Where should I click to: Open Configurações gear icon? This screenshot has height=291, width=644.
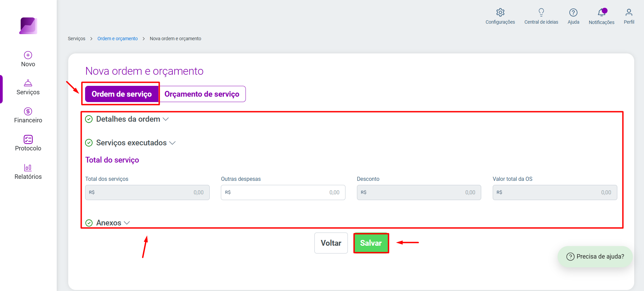coord(500,13)
